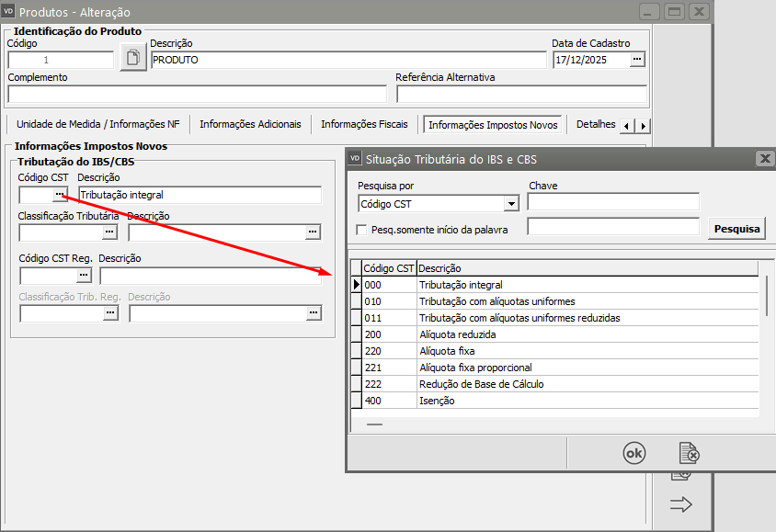Screen dimensions: 776x532
Task: Open Unidade de Medida / Informações NF tab
Action: [98, 124]
